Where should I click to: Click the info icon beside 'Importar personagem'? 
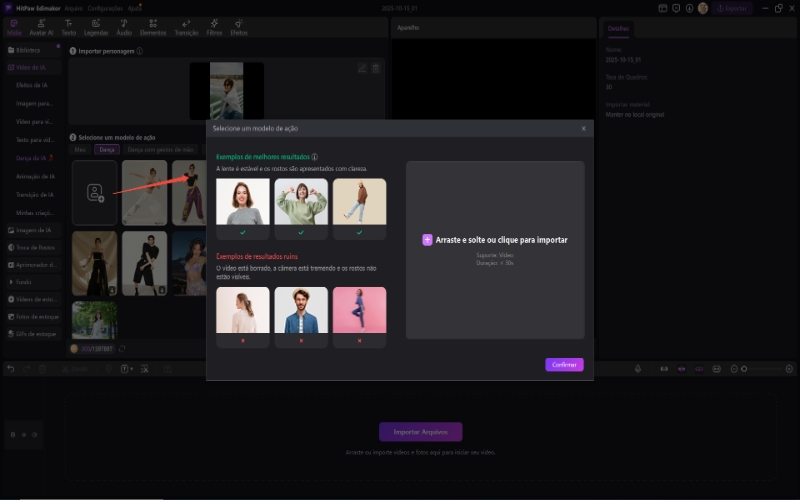click(x=139, y=51)
